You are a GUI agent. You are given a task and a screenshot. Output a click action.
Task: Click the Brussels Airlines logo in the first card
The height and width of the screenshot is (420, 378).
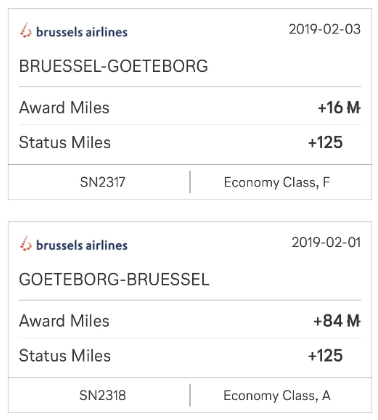[73, 31]
